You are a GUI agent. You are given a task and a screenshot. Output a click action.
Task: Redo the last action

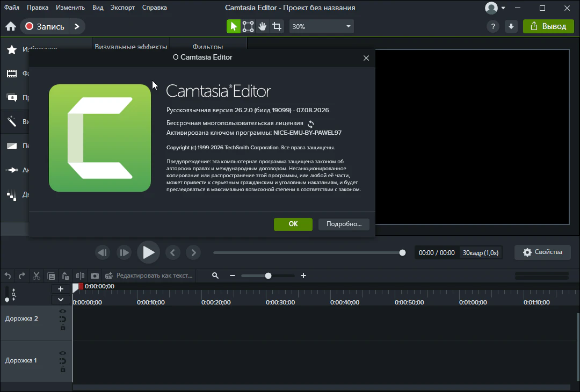pos(22,275)
